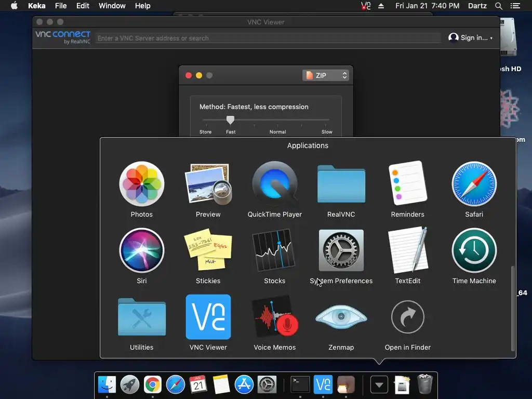Collapse the Applications stack in the Dock

pos(379,385)
